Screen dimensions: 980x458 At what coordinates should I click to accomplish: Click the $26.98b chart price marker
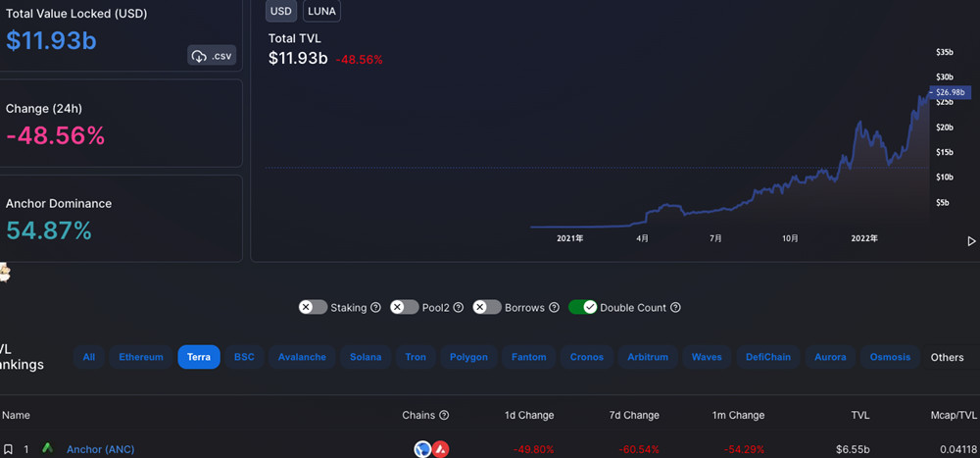(950, 92)
